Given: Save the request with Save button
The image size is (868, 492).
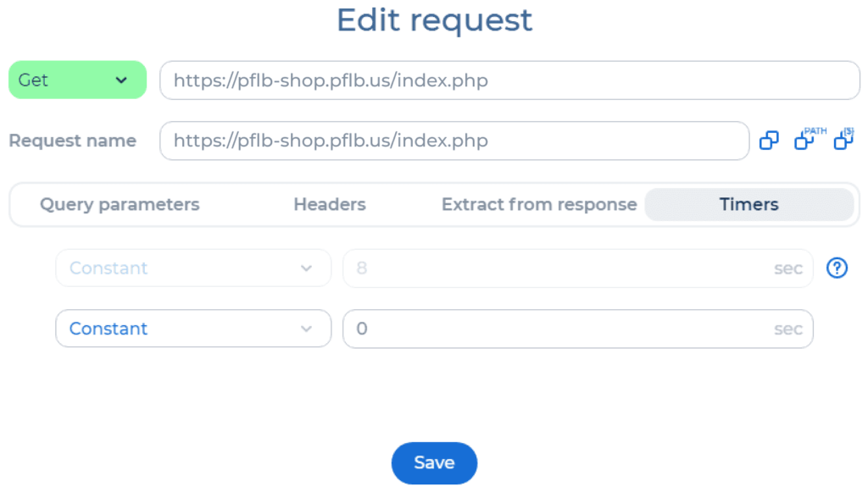Looking at the screenshot, I should tap(435, 462).
